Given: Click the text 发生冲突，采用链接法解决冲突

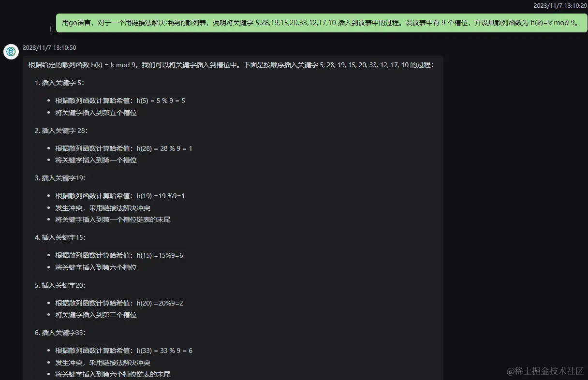Looking at the screenshot, I should 103,208.
